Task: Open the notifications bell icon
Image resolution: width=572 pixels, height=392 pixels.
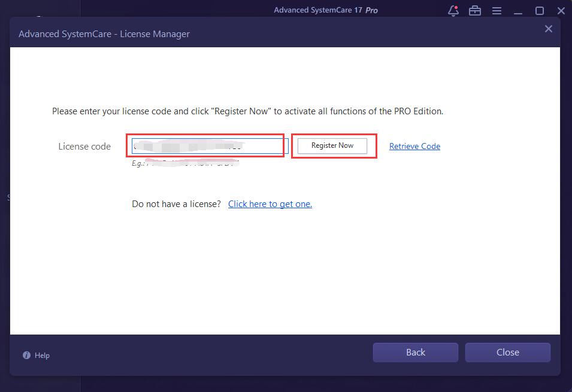Action: click(453, 11)
